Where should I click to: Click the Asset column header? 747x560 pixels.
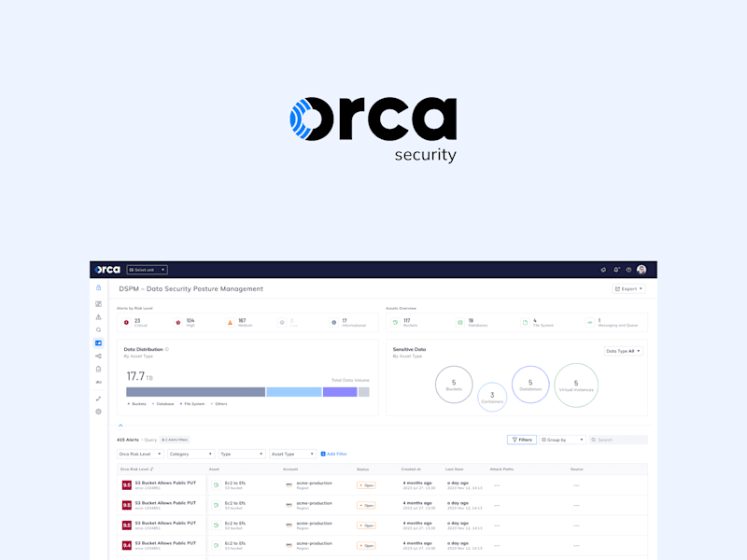pos(214,469)
